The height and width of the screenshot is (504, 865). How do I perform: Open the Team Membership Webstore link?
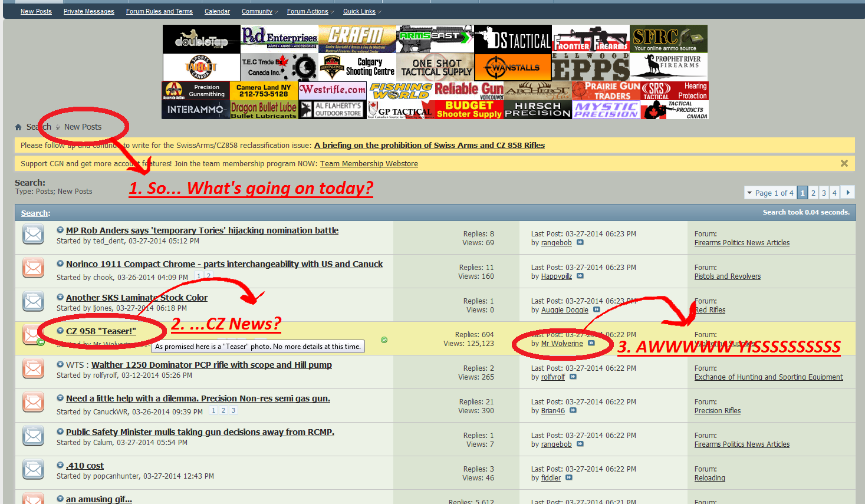pyautogui.click(x=369, y=164)
